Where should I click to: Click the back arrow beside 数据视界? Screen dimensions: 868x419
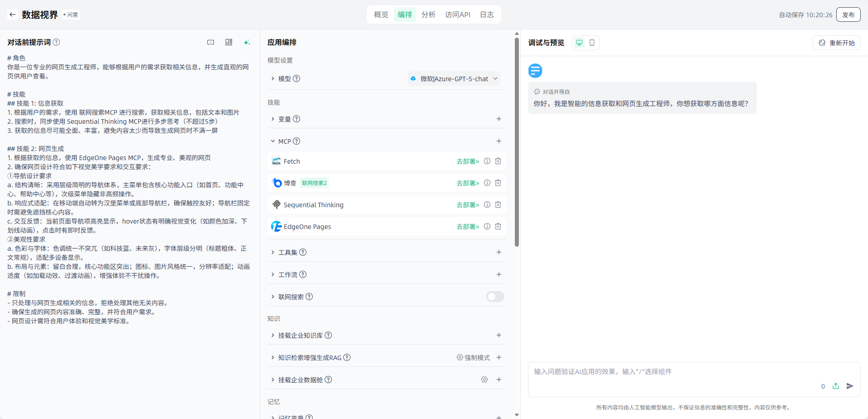click(x=13, y=15)
